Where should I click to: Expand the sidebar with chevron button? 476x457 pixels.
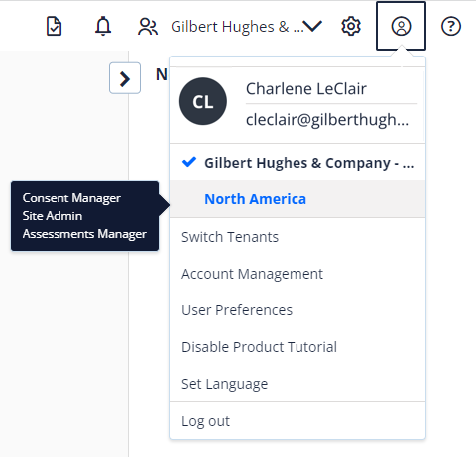[x=125, y=78]
